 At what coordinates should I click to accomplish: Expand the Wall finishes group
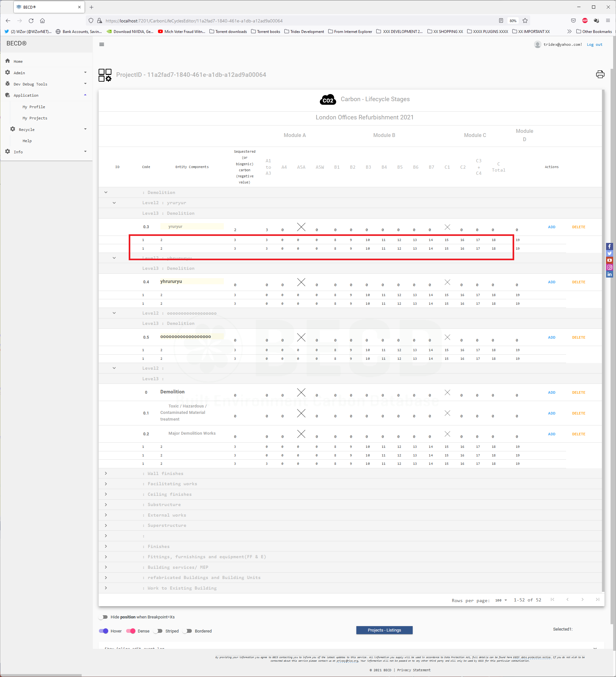(106, 473)
